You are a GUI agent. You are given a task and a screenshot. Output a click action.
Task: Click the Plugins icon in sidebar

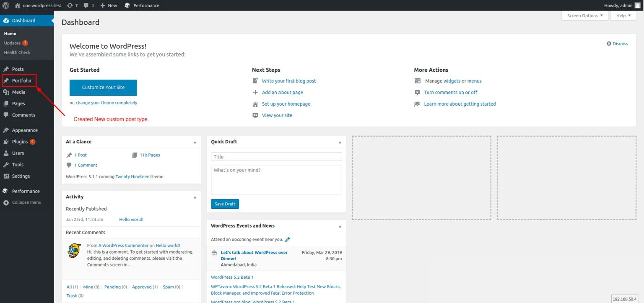(x=6, y=142)
